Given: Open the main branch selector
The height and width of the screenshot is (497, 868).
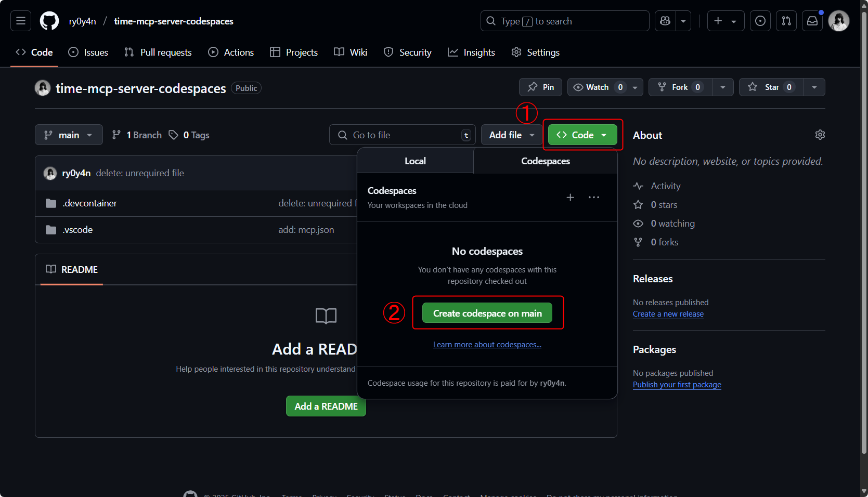Looking at the screenshot, I should coord(69,135).
